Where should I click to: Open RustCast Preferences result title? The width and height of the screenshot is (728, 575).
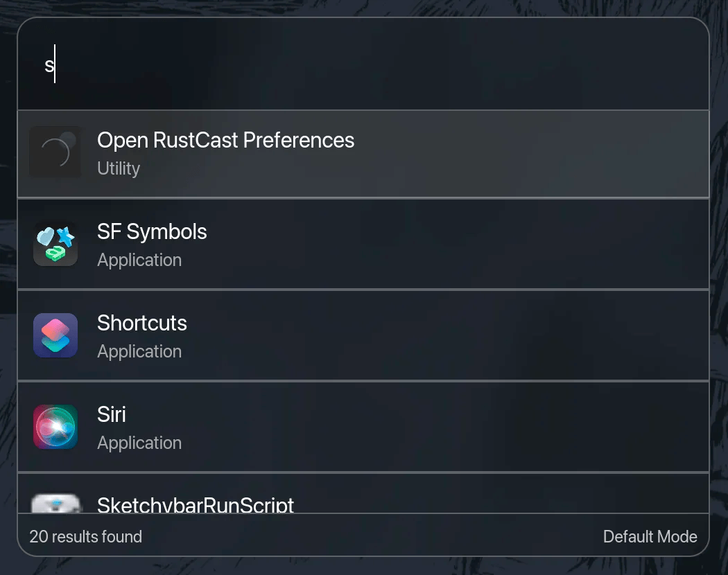pos(225,140)
